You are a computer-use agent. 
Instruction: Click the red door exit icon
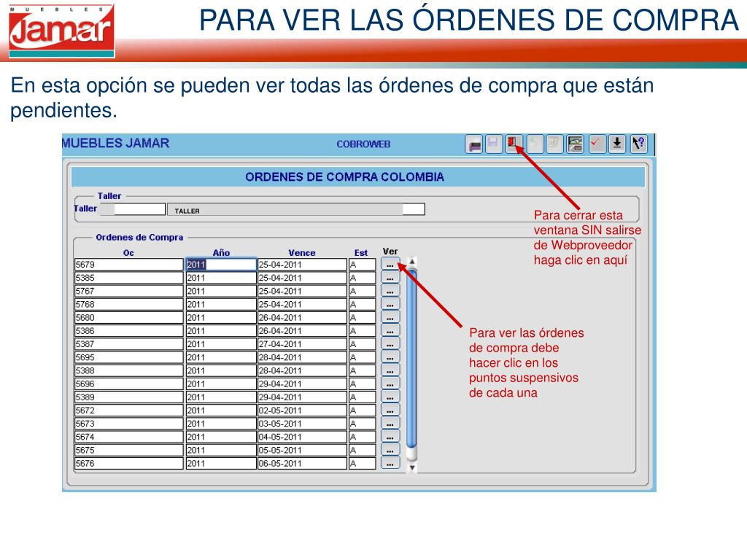click(514, 144)
